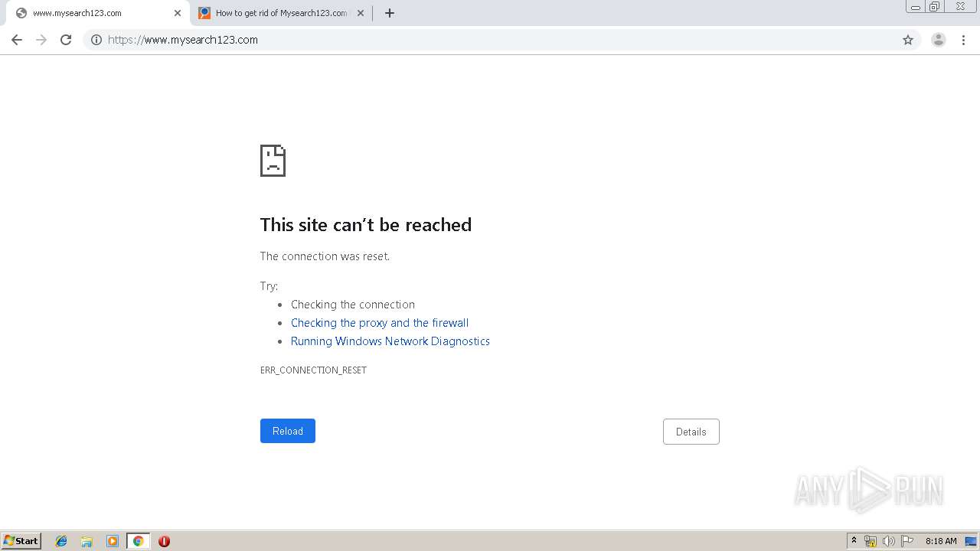Close the www.mysearch123.com tab
Screen dimensions: 980x551
click(x=177, y=13)
